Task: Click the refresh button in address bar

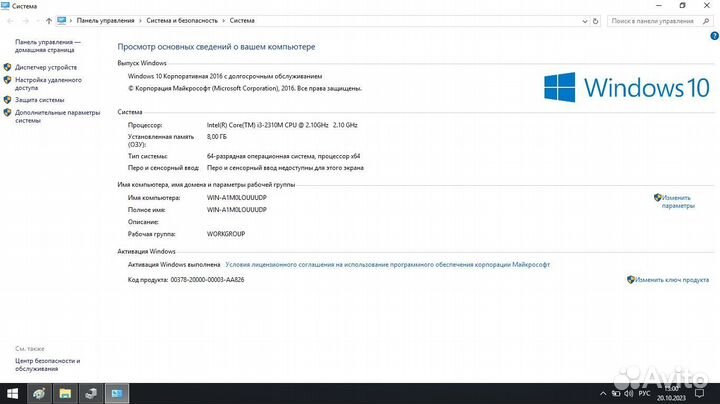Action: click(x=596, y=21)
